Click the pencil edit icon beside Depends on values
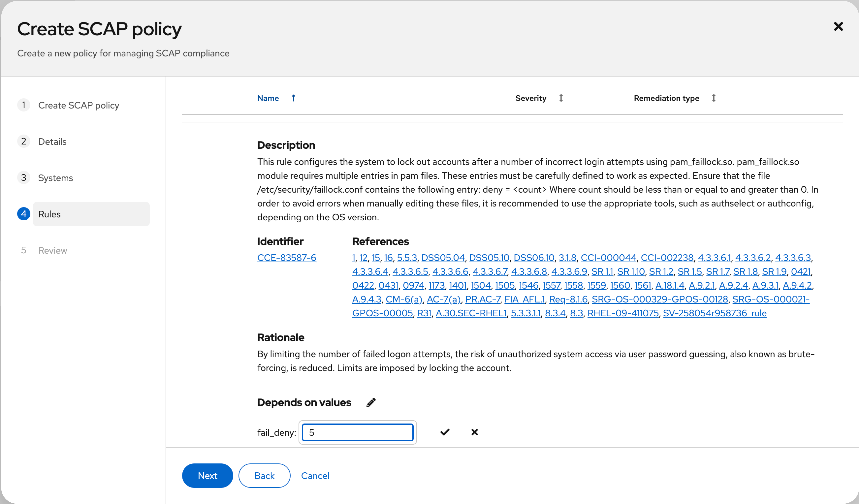 click(x=371, y=402)
